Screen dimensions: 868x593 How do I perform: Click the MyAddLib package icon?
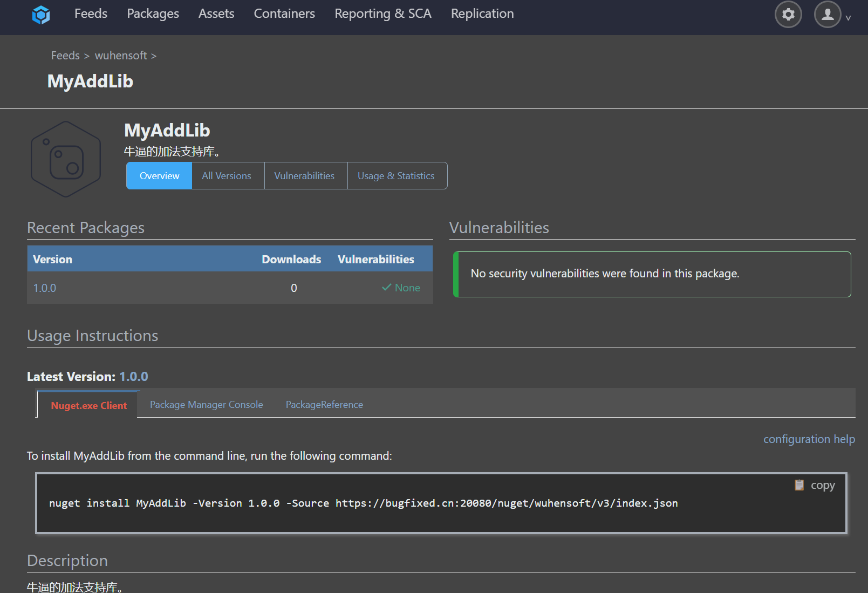click(x=66, y=159)
